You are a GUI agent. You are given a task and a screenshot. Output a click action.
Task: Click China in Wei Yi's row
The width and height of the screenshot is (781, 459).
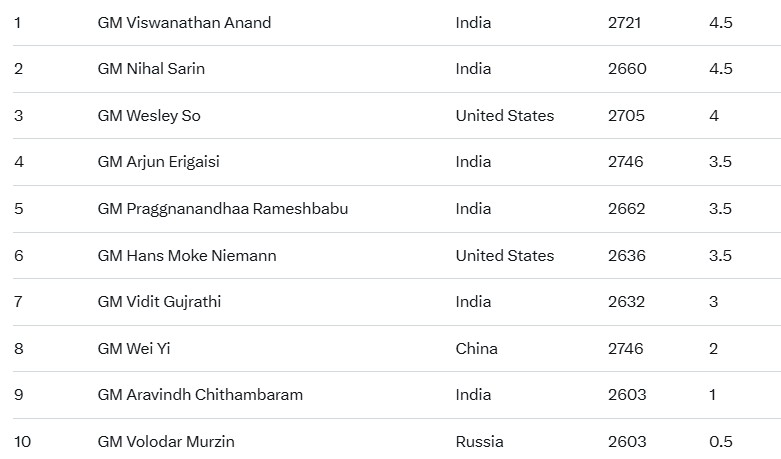(x=476, y=348)
